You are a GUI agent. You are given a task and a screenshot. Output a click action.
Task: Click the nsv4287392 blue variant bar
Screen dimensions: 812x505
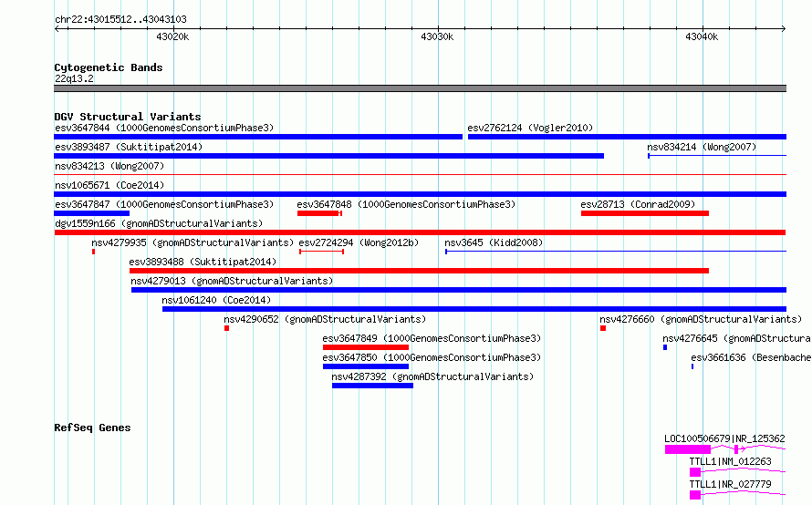pyautogui.click(x=372, y=386)
